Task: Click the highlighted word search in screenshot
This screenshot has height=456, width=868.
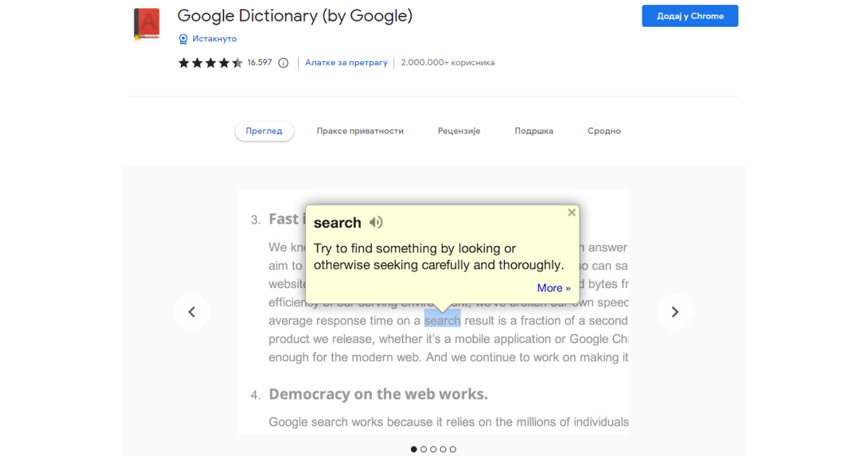Action: pyautogui.click(x=442, y=321)
